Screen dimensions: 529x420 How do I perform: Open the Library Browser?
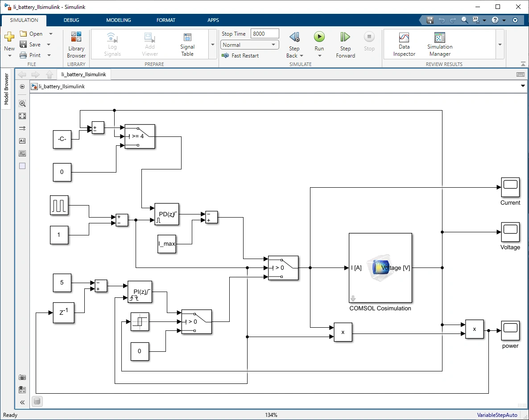76,45
